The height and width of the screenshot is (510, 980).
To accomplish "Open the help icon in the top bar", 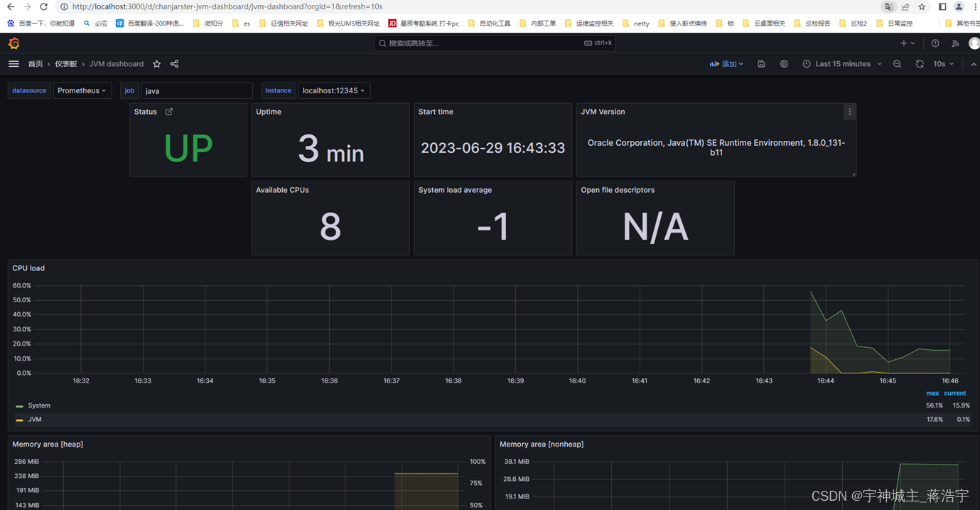I will tap(935, 43).
